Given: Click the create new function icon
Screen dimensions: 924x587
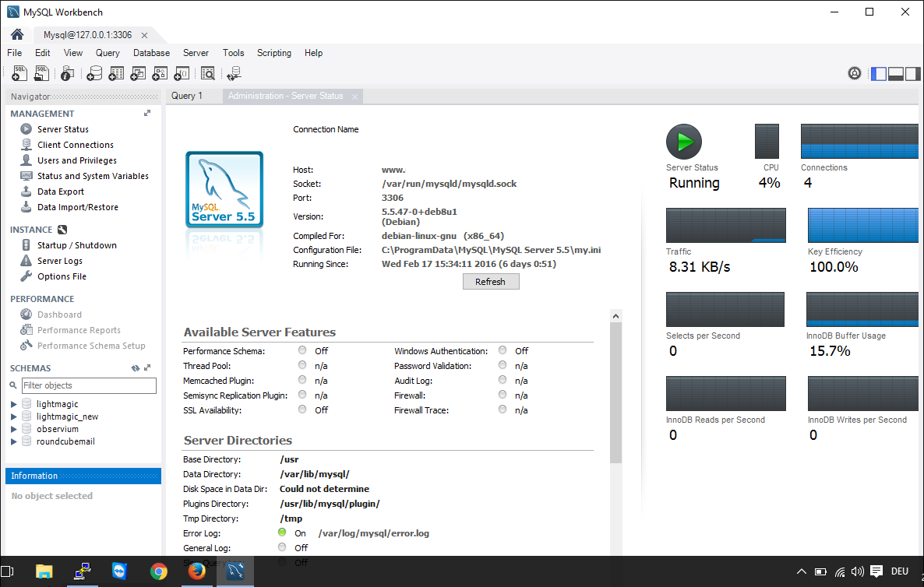Looking at the screenshot, I should click(182, 73).
